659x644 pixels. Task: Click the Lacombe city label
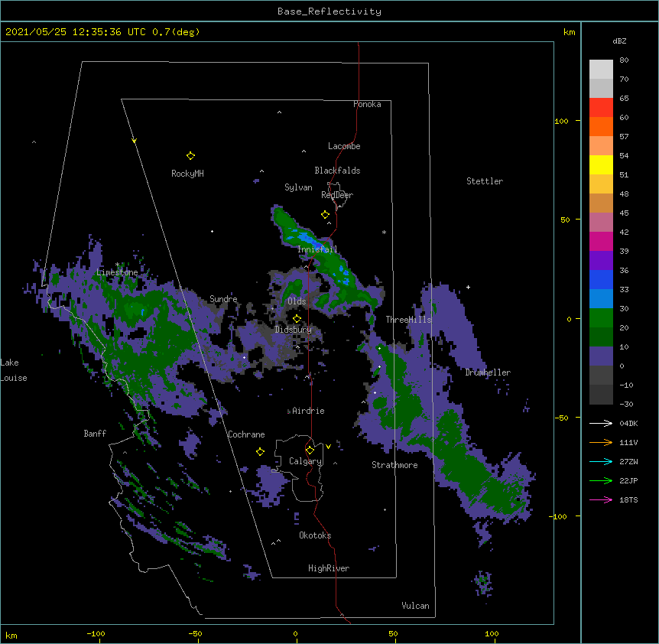(x=344, y=146)
